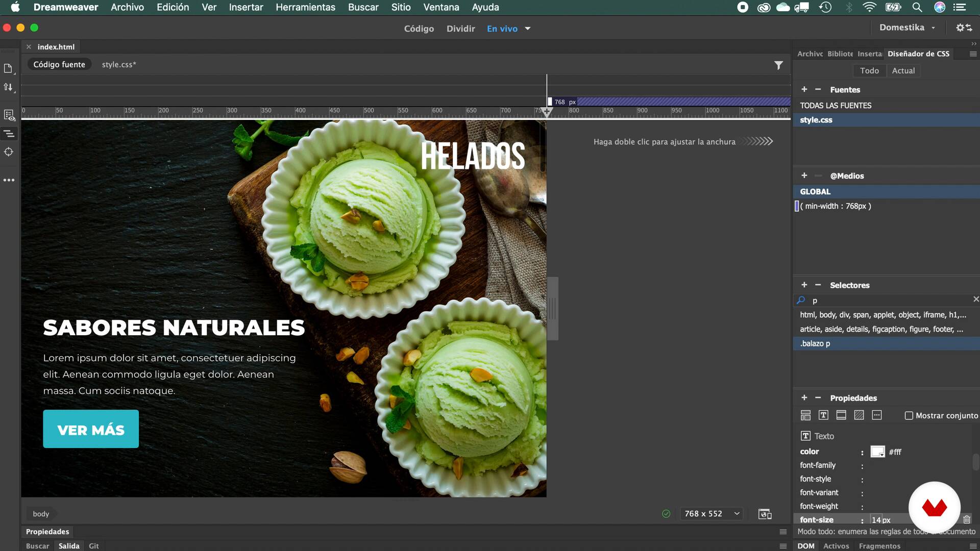Image resolution: width=980 pixels, height=551 pixels.
Task: Select the Inspect crosshair tool
Action: [x=9, y=152]
